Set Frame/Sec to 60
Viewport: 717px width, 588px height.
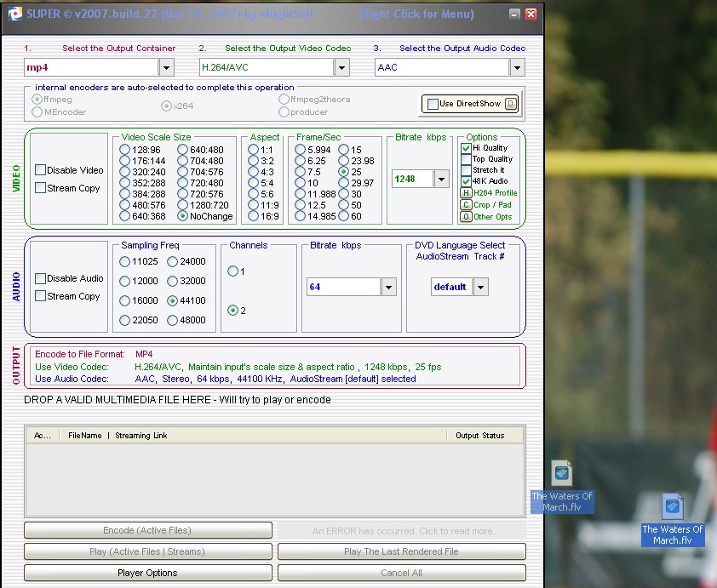(x=343, y=216)
